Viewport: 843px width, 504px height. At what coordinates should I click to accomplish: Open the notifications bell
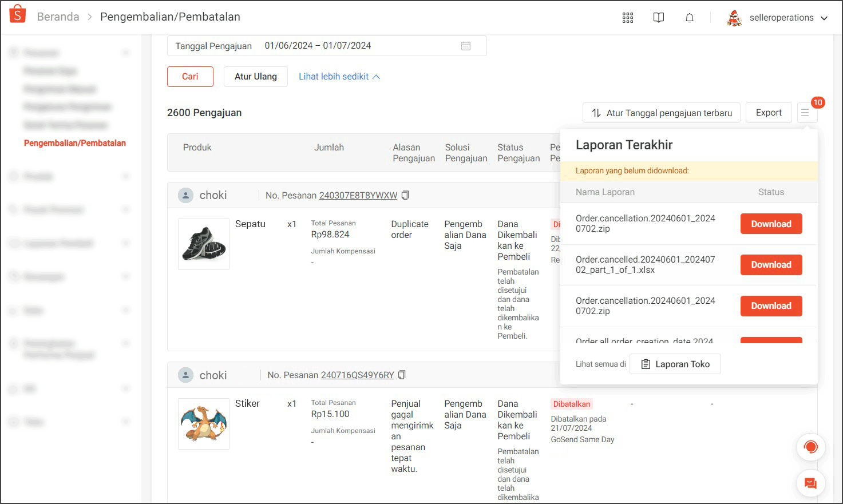coord(690,18)
